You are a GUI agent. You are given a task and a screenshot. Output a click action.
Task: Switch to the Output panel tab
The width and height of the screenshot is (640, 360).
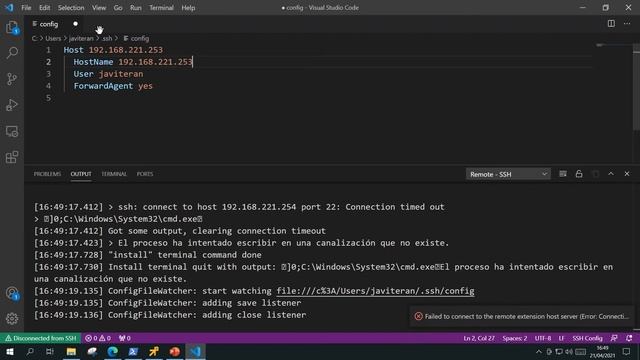(x=81, y=174)
